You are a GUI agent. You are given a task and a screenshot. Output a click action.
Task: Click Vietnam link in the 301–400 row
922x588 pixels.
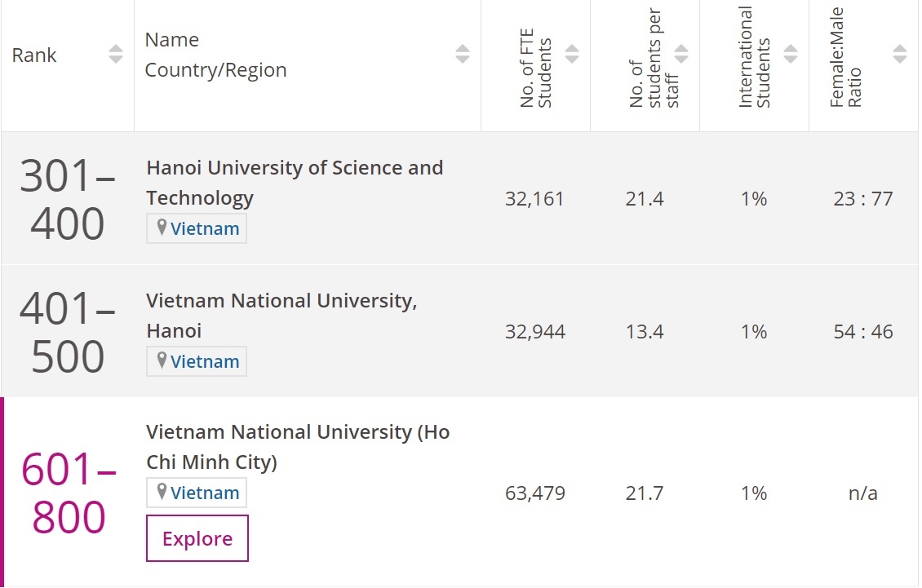point(205,229)
